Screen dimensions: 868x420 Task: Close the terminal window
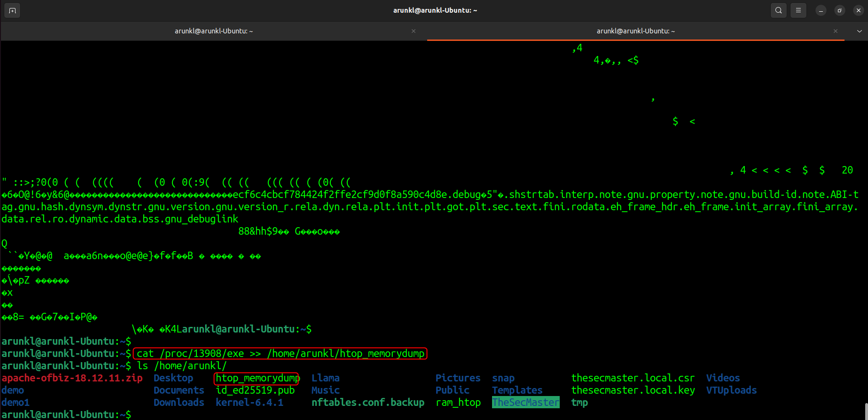click(859, 10)
